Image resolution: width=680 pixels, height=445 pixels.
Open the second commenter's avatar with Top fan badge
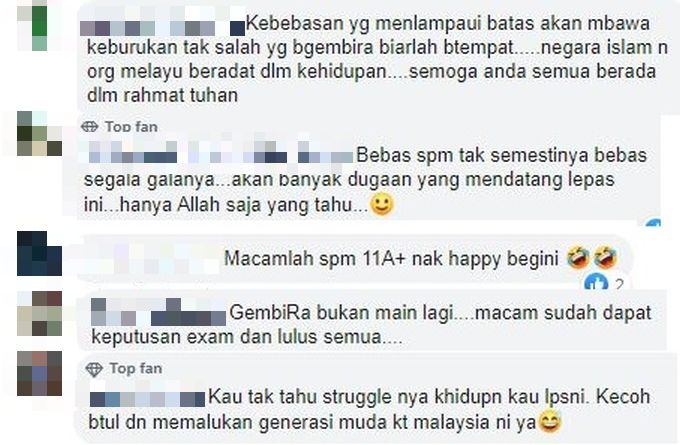(x=39, y=134)
